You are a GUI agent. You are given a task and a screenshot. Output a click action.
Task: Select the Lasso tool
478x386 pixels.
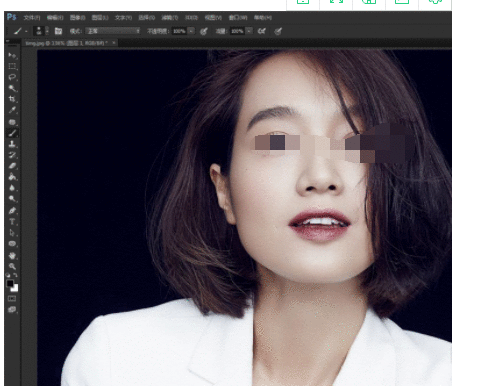[x=12, y=77]
